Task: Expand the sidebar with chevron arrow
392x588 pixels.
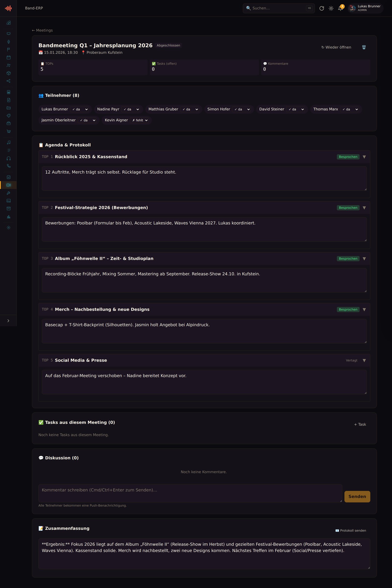Action: tap(8, 321)
